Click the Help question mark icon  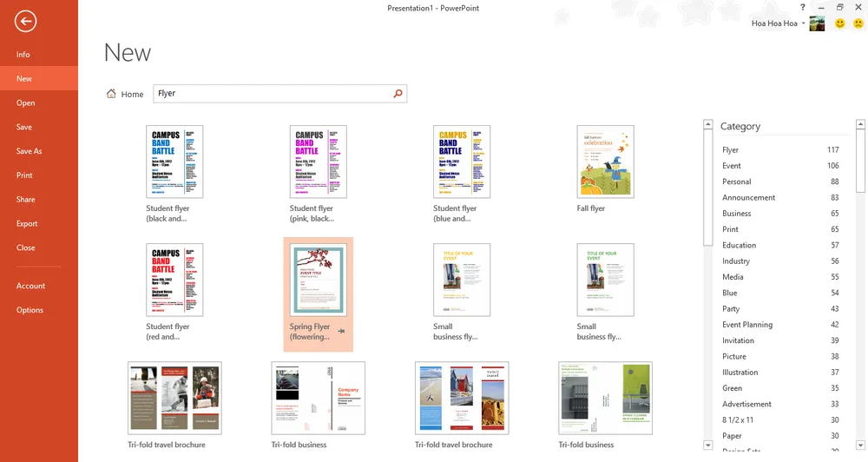point(803,7)
